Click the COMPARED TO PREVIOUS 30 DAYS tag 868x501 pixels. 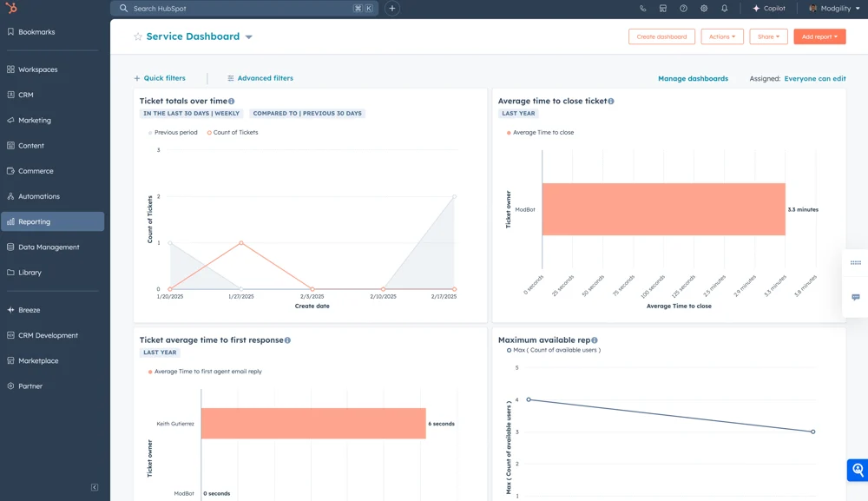pos(307,114)
